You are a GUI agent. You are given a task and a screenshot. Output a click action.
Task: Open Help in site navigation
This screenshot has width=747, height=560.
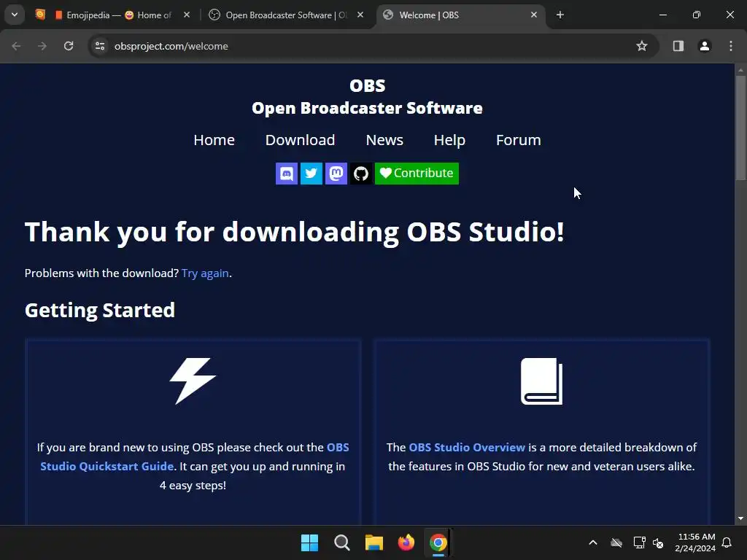coord(449,140)
